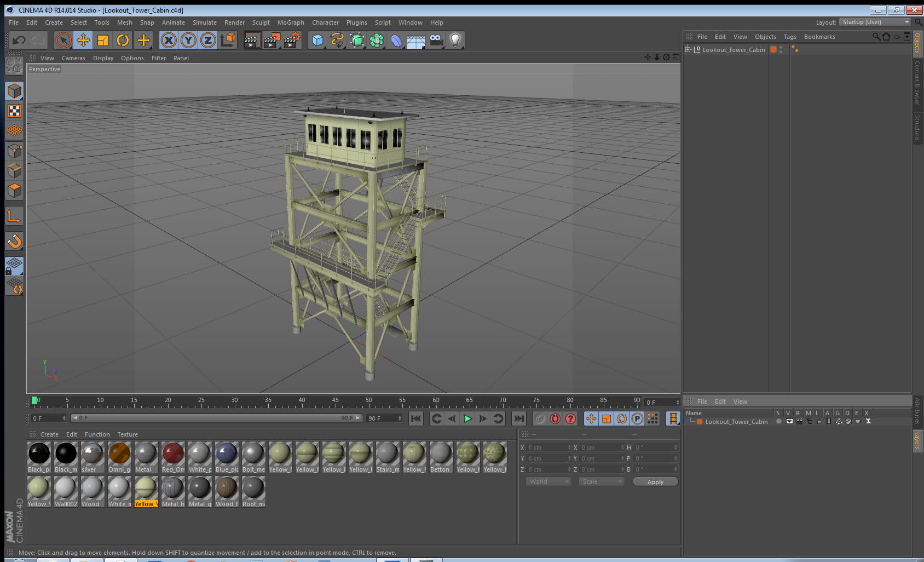Render active view clapperboard icon
Screen dimensions: 924x562
[252, 40]
